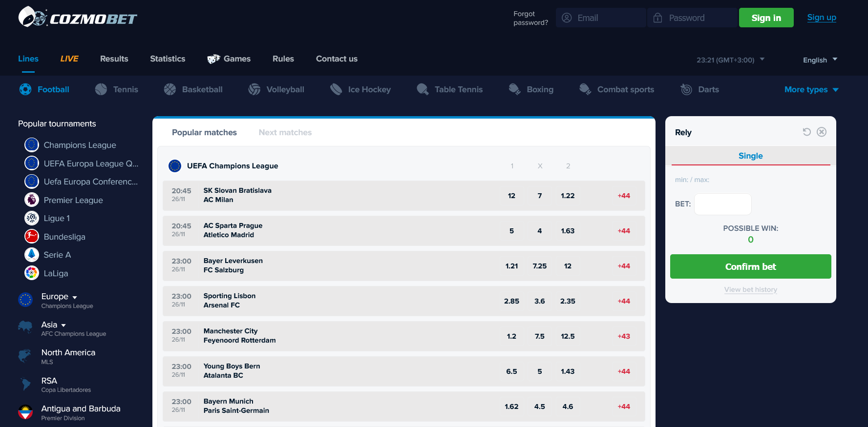Click the Confirm bet button
This screenshot has width=868, height=427.
tap(750, 266)
